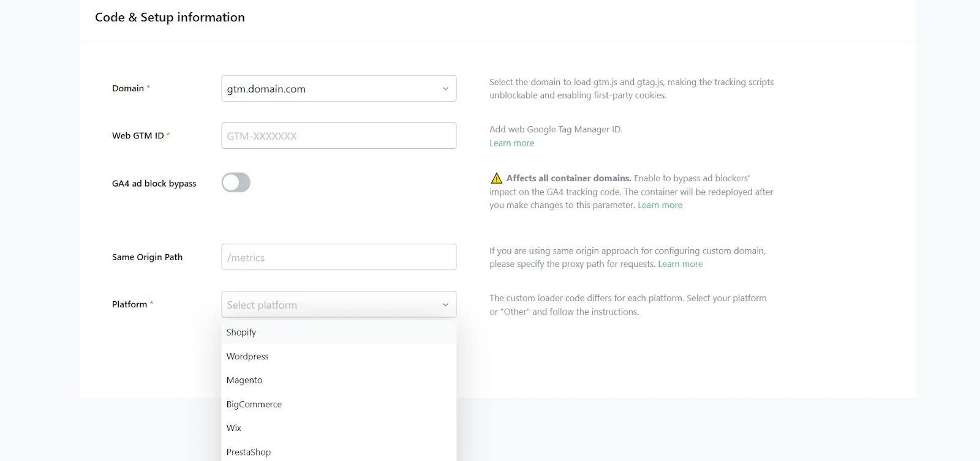Image resolution: width=980 pixels, height=461 pixels.
Task: Toggle the GA4 ad block bypass switch
Action: (236, 182)
